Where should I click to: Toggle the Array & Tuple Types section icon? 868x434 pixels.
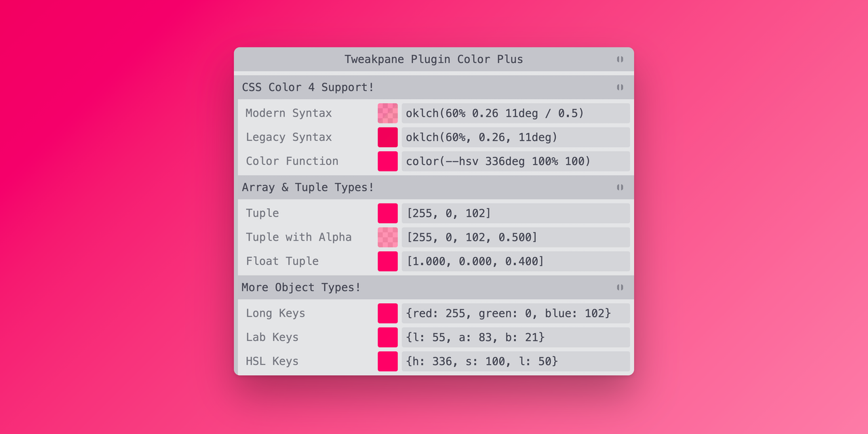pyautogui.click(x=619, y=187)
